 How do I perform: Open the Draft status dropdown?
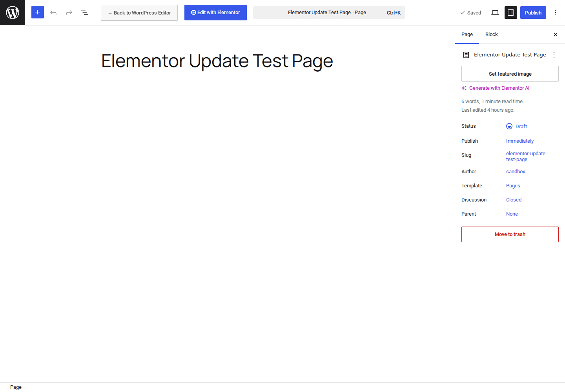click(517, 126)
